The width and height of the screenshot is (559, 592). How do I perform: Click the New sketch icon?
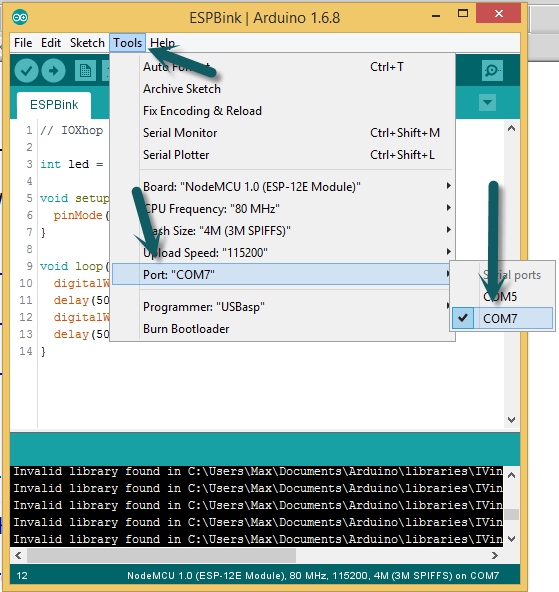tap(85, 71)
